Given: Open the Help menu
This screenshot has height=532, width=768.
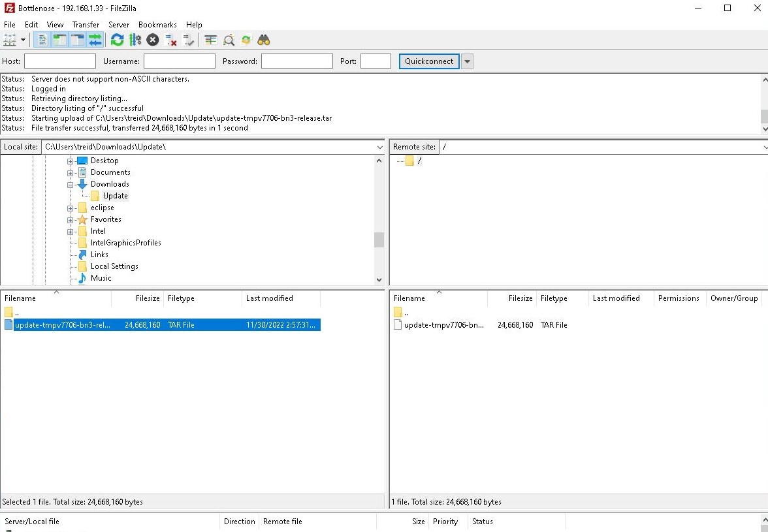Looking at the screenshot, I should [x=194, y=24].
